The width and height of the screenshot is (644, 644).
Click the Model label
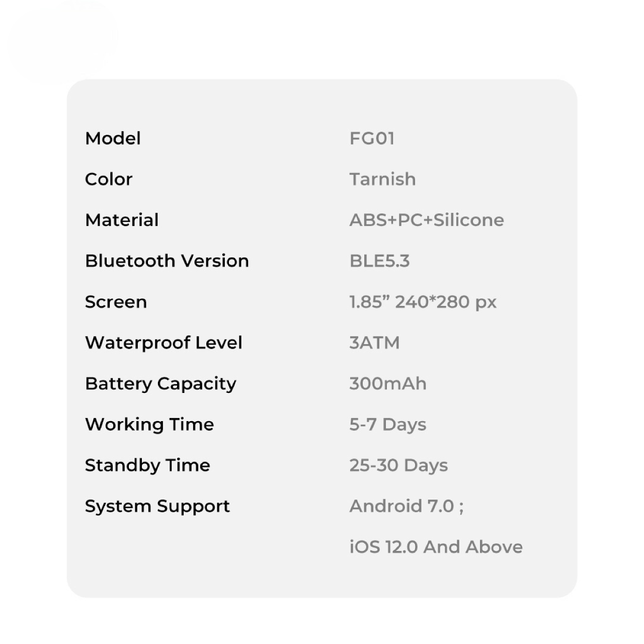click(x=113, y=138)
